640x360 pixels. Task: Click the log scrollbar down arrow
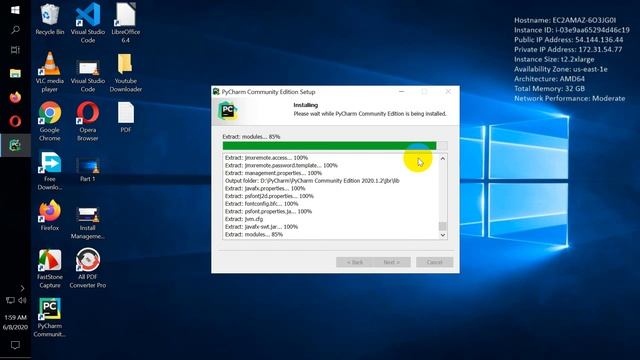pos(442,235)
